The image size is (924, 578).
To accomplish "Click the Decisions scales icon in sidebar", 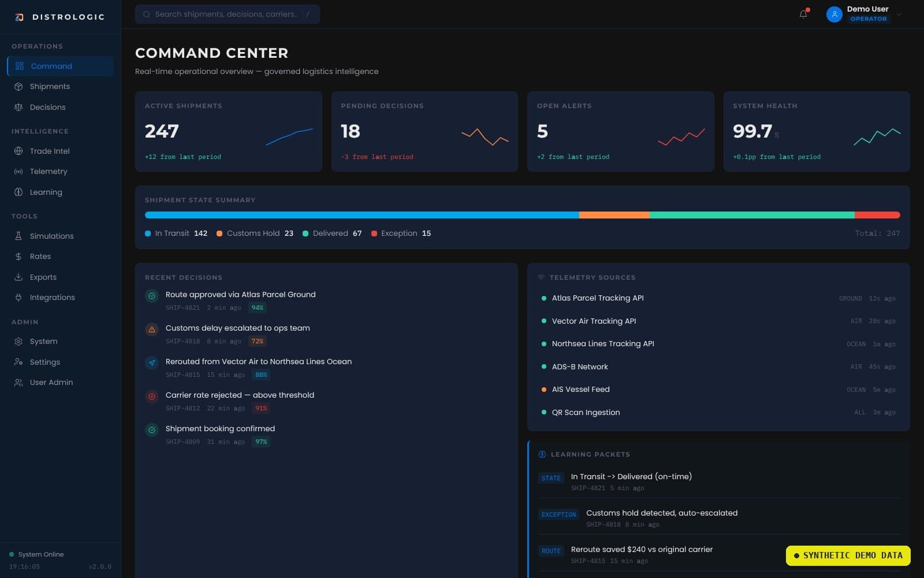I will pos(18,107).
